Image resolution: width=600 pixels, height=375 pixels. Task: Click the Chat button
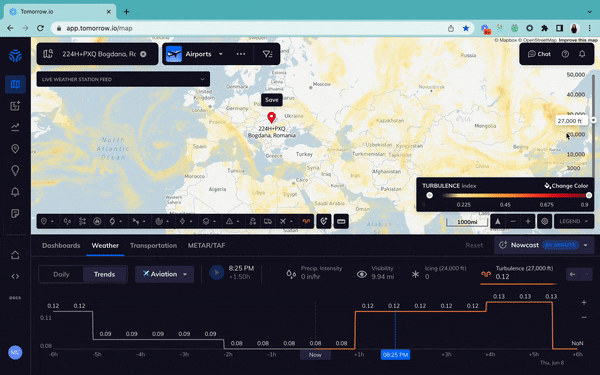pyautogui.click(x=539, y=54)
